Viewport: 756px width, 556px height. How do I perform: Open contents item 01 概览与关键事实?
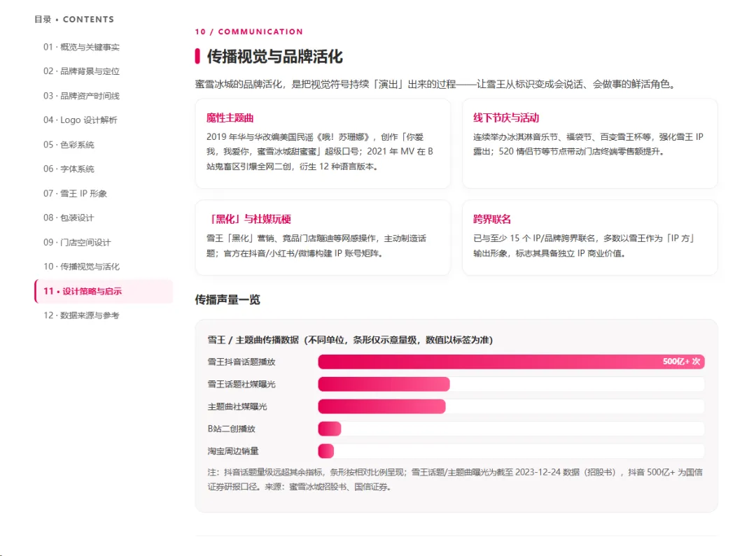(81, 47)
